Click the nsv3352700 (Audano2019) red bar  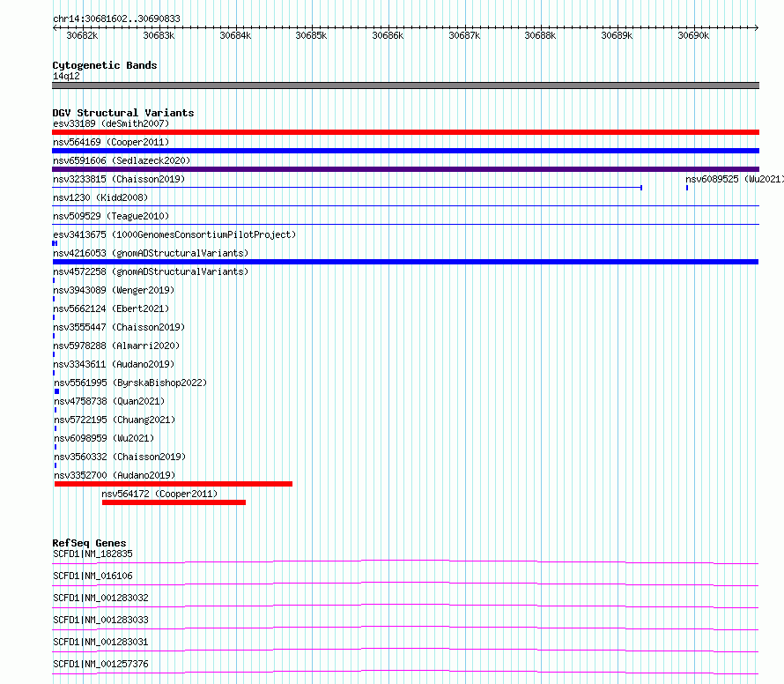174,484
